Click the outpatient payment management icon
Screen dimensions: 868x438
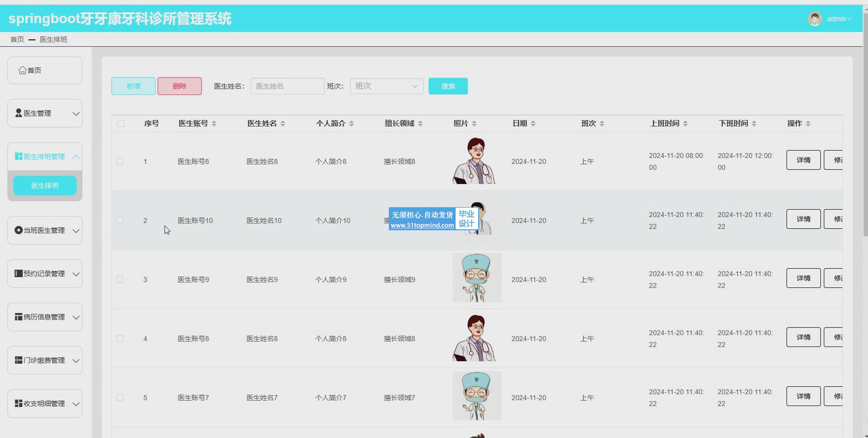point(19,360)
